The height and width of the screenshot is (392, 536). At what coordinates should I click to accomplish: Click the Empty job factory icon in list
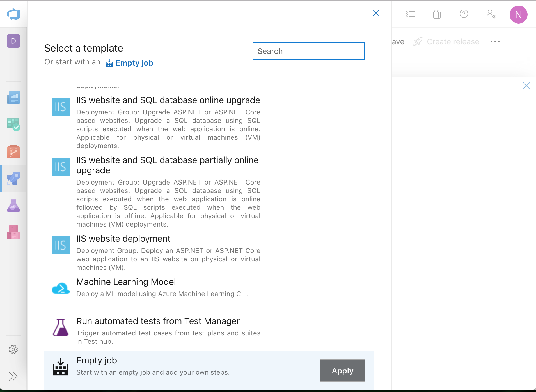61,367
